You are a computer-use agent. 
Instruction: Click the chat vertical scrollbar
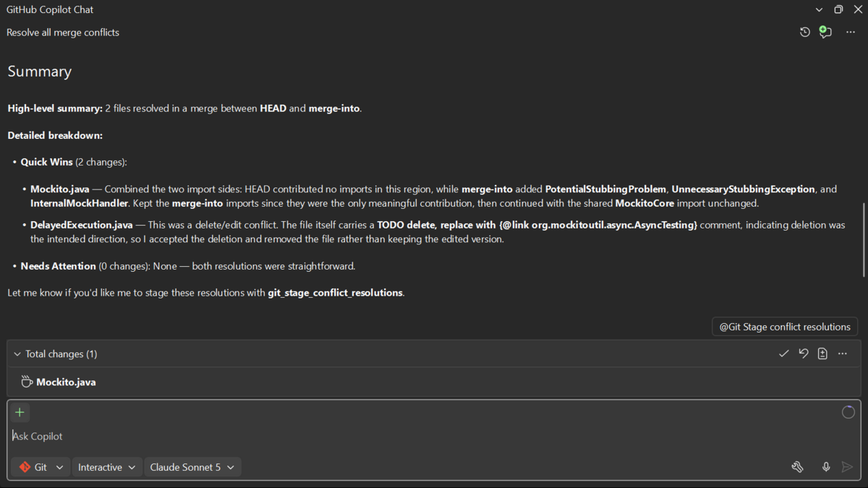864,239
